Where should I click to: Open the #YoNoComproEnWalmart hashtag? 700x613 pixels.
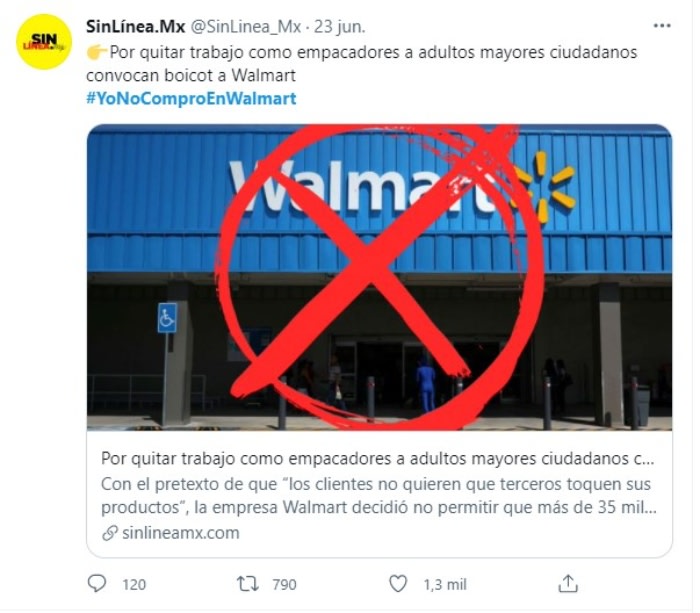pos(191,98)
